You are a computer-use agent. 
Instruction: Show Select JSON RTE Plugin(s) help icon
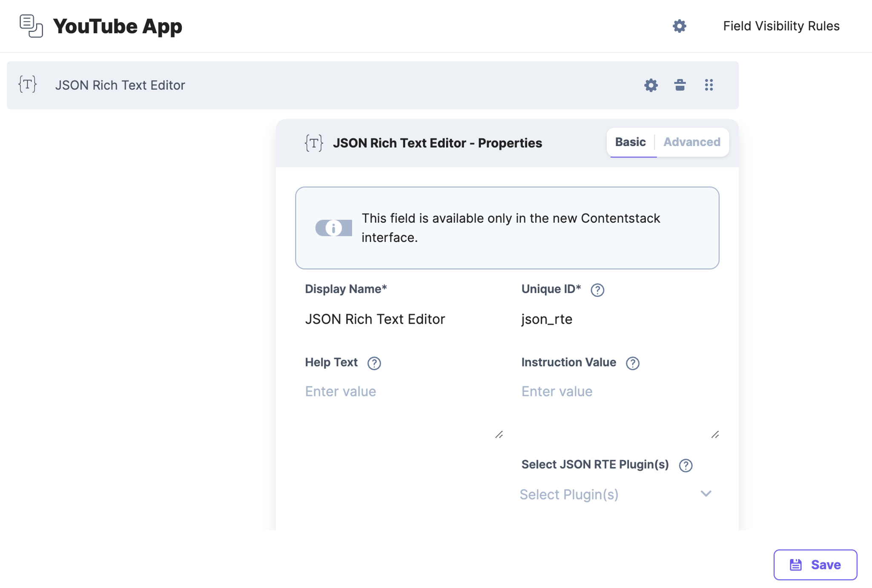[x=686, y=465]
